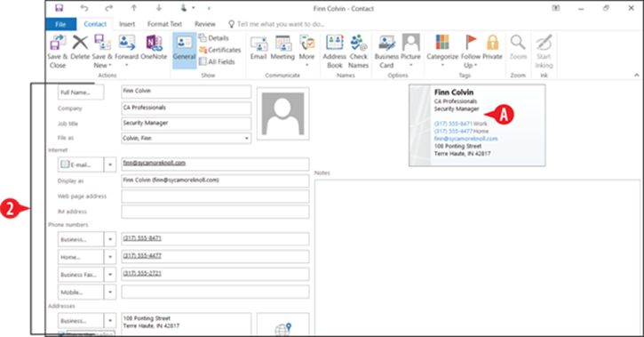This screenshot has height=337, width=644.
Task: Open the Format Text tab
Action: (x=164, y=24)
